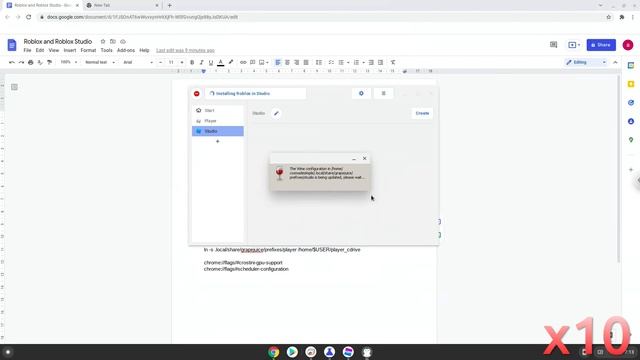Open the highlight color picker

point(231,62)
